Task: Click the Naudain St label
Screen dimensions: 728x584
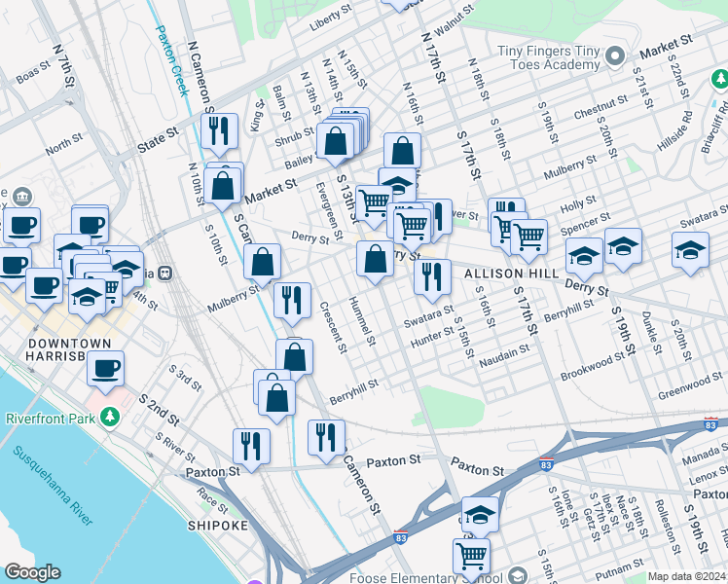Action: tap(504, 356)
